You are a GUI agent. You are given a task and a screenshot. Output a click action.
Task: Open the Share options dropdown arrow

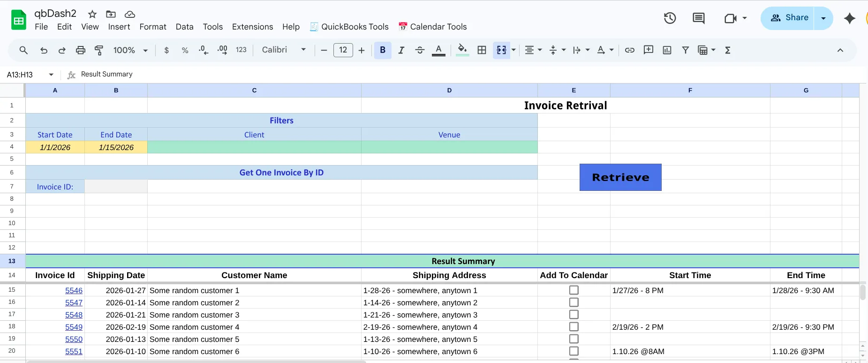[823, 18]
